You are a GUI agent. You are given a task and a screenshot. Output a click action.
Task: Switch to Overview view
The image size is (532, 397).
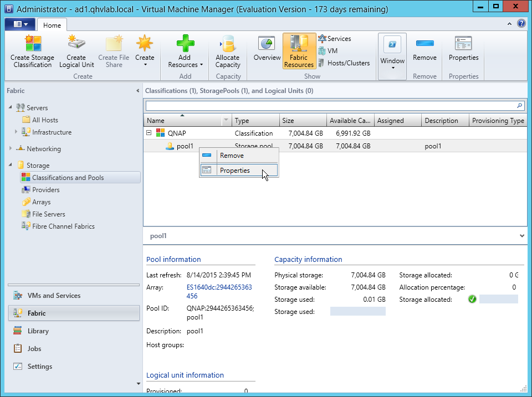(267, 49)
